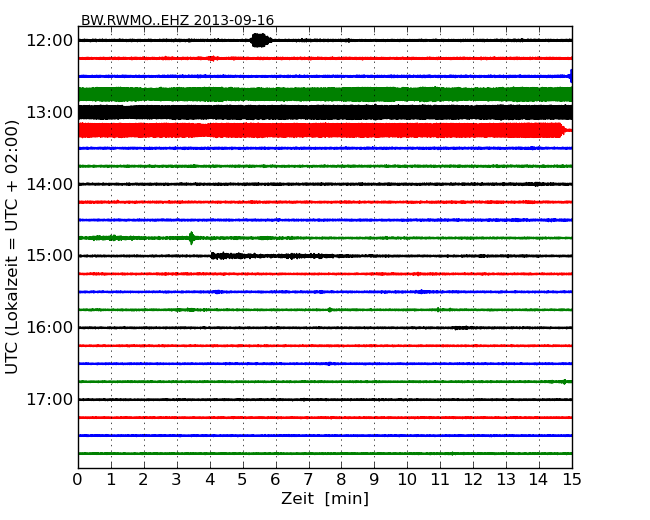Click the 13:00 time label
Viewport: 650px width, 520px height.
(x=49, y=112)
